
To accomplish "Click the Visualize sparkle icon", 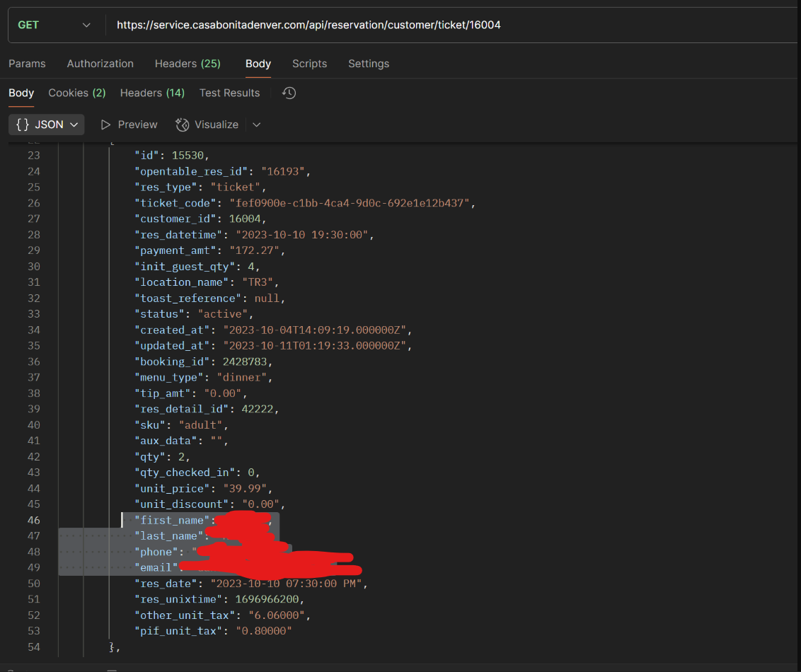I will 183,124.
